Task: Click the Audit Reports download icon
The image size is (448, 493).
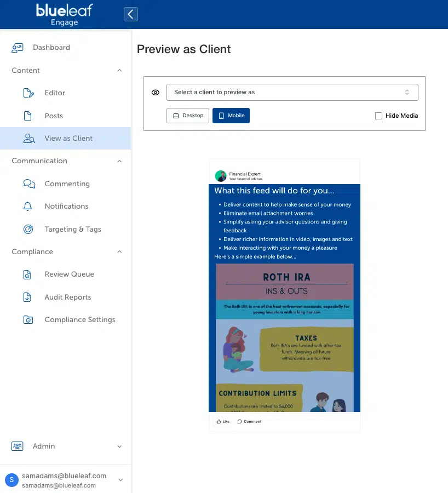Action: tap(28, 297)
